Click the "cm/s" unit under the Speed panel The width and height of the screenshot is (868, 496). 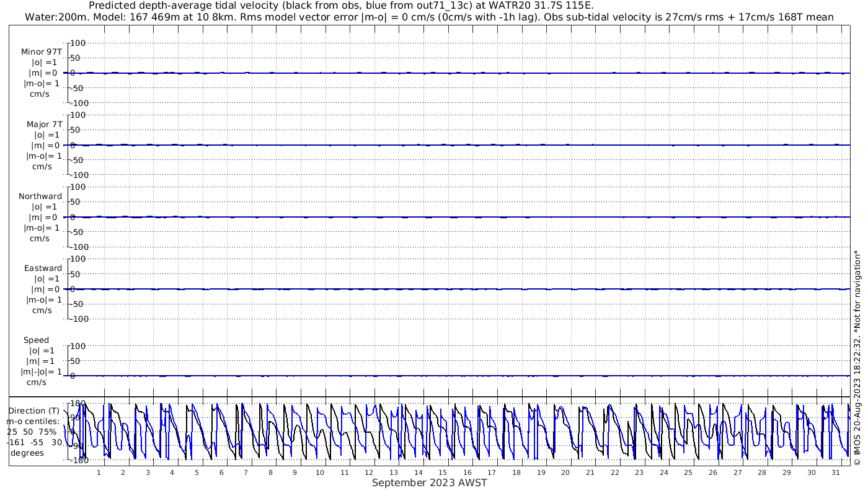click(37, 382)
